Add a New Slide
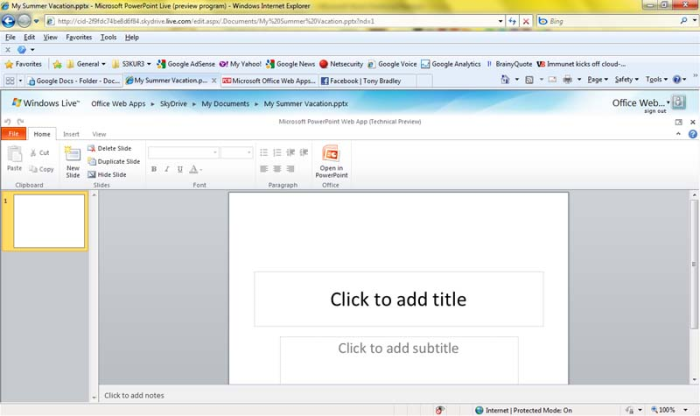Viewport: 700px width, 416px height. pos(73,162)
